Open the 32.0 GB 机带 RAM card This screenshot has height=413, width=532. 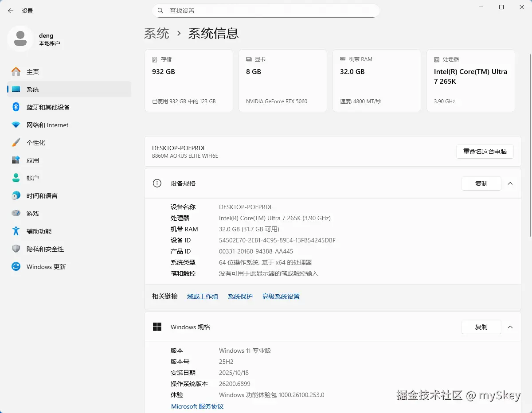[x=377, y=81]
